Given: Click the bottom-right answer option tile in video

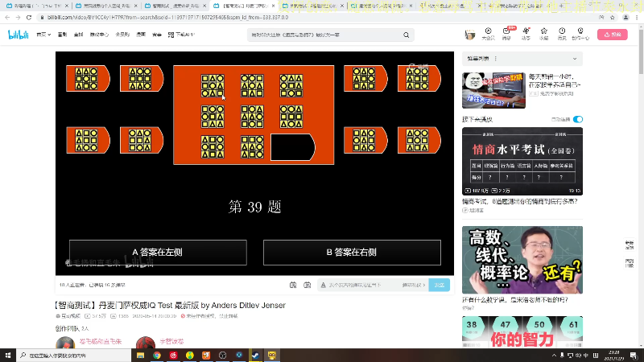Looking at the screenshot, I should 419,140.
